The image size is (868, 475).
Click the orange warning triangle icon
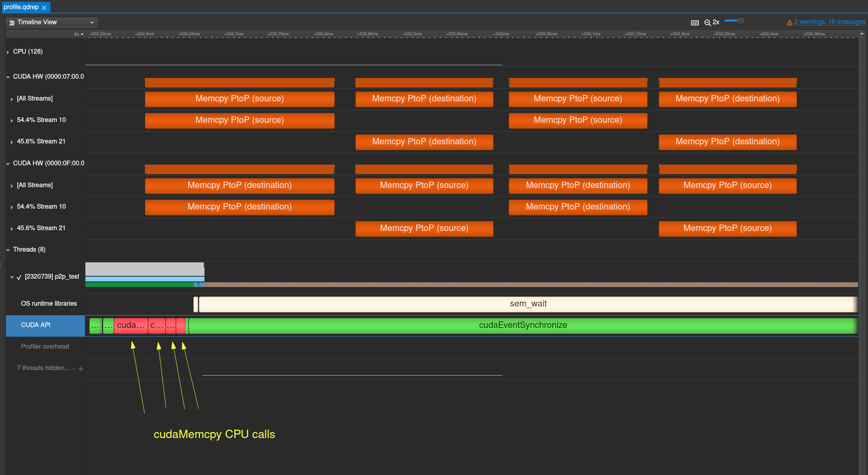tap(789, 23)
